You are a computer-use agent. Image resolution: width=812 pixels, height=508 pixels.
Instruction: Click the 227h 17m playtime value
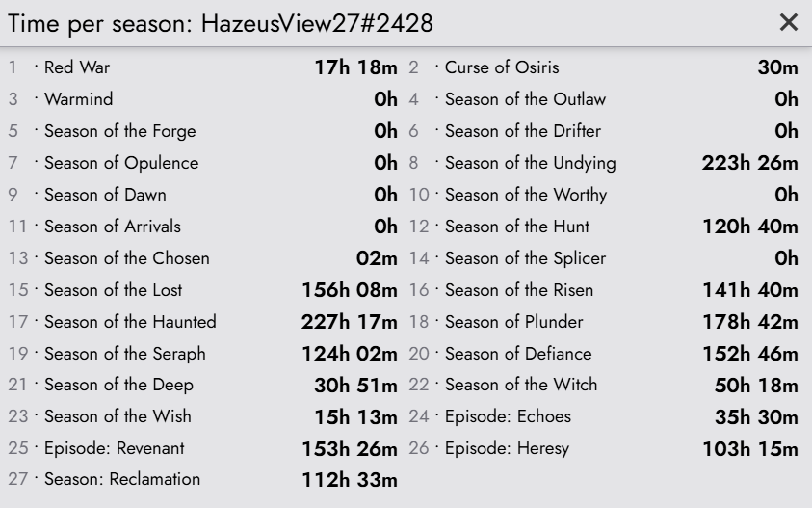[x=350, y=321]
